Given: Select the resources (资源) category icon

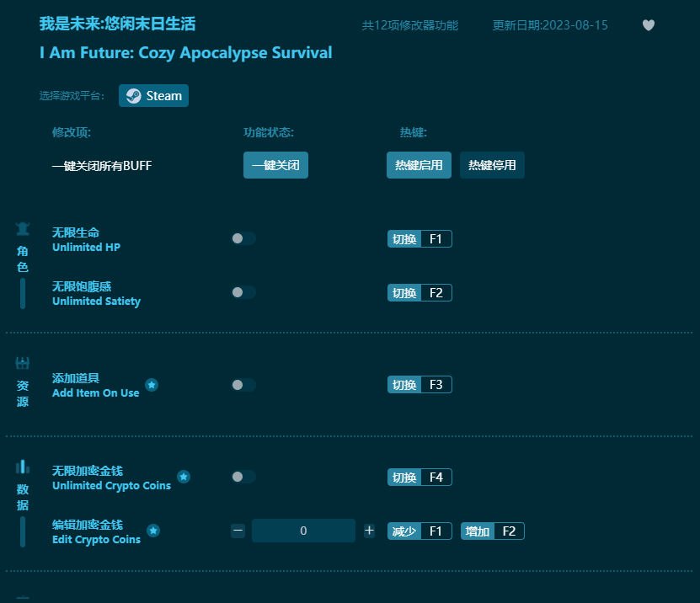Looking at the screenshot, I should [22, 361].
